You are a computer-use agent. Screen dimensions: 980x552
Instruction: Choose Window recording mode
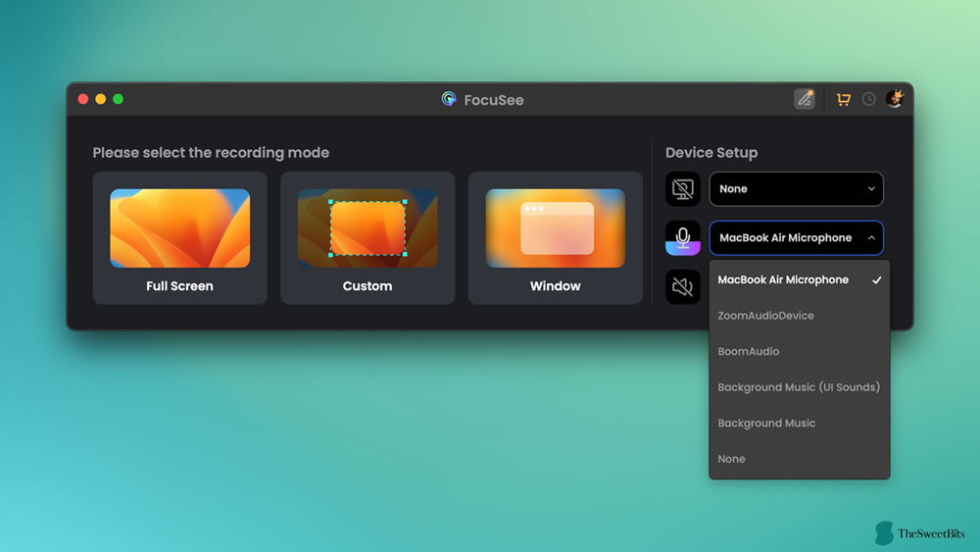(x=555, y=238)
